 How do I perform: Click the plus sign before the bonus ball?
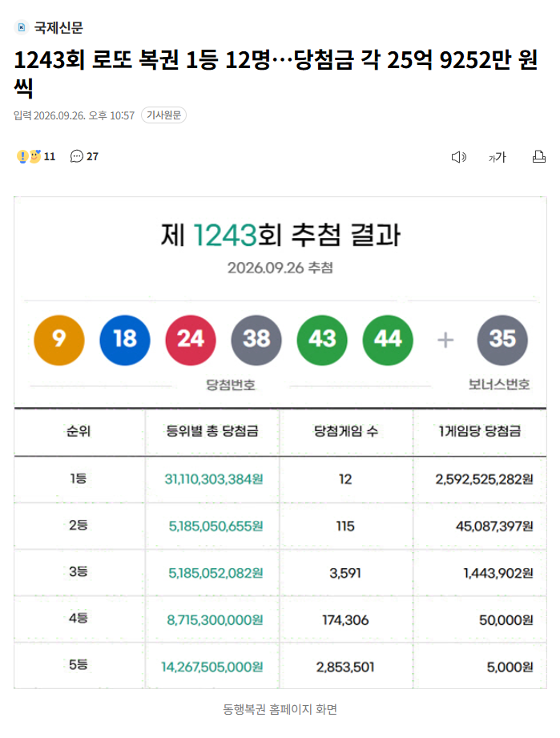(445, 340)
